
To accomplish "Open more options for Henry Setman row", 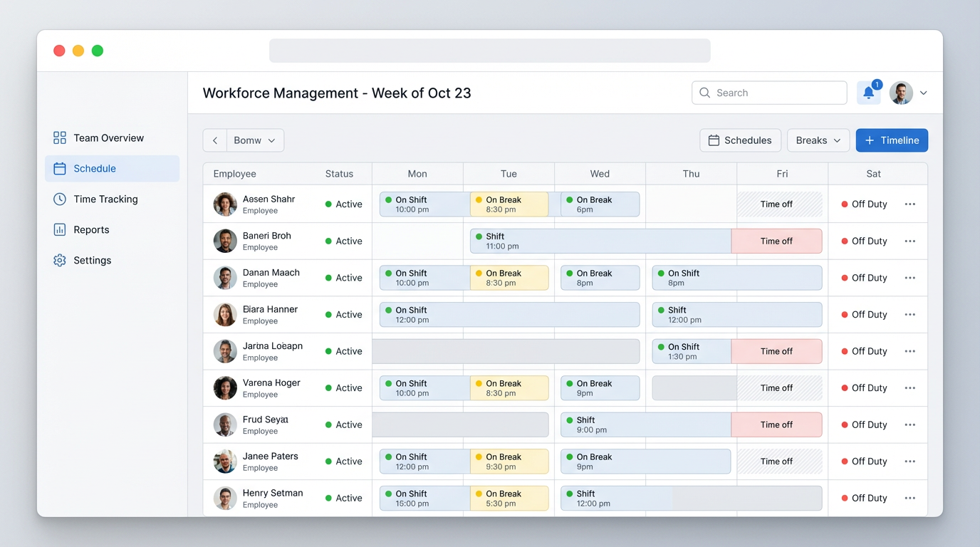I will (x=910, y=499).
